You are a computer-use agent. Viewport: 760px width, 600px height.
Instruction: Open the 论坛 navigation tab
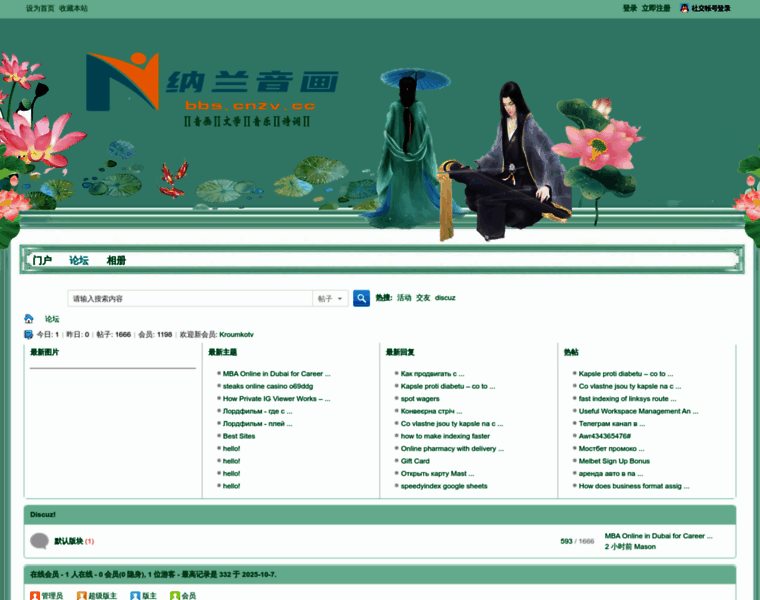pos(79,260)
